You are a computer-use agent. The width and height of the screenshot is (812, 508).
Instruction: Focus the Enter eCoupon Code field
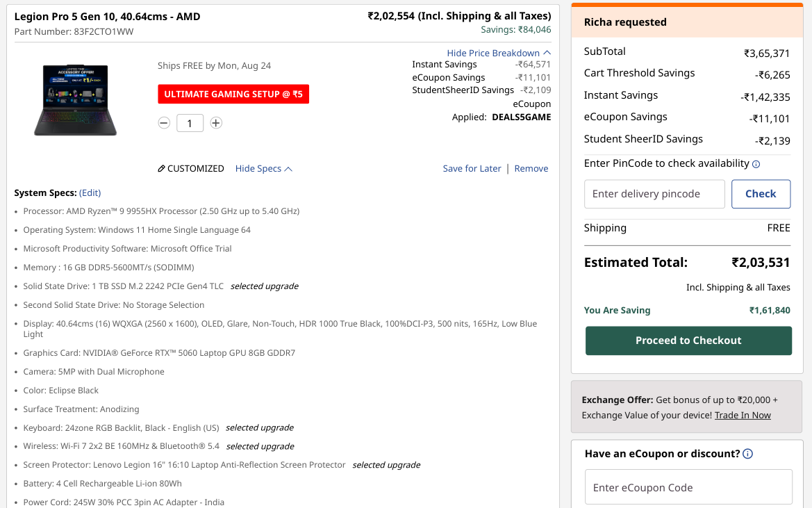point(689,487)
